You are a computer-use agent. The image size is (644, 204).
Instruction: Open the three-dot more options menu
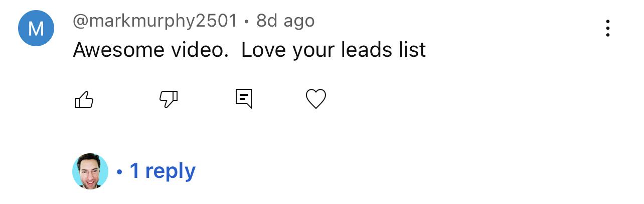tap(607, 29)
